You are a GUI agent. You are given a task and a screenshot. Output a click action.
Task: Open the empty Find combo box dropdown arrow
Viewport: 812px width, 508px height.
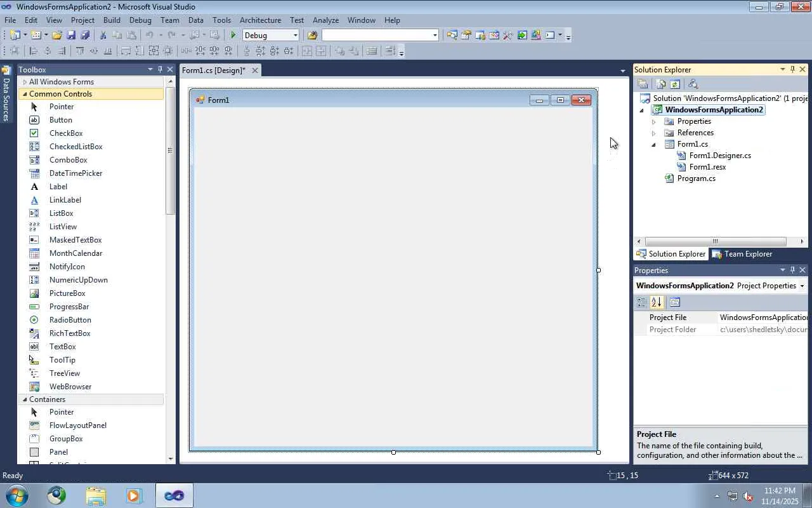435,36
